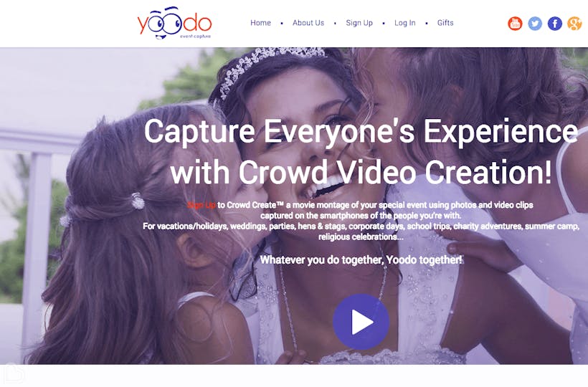
Task: Go to the Home menu item
Action: [260, 23]
